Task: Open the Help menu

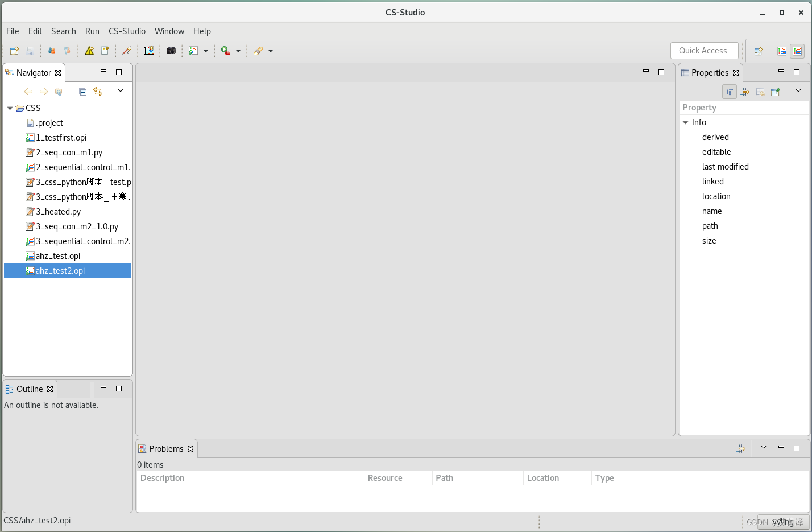Action: pos(202,31)
